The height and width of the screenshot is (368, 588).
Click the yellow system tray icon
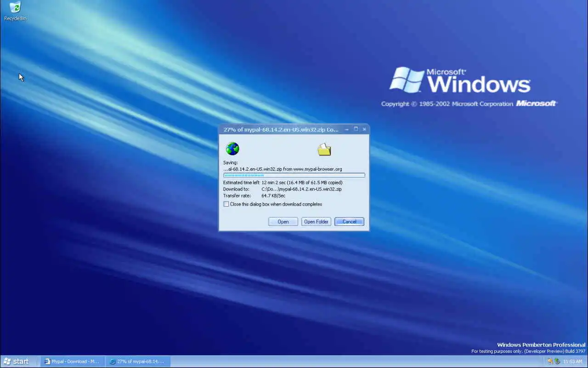point(550,362)
